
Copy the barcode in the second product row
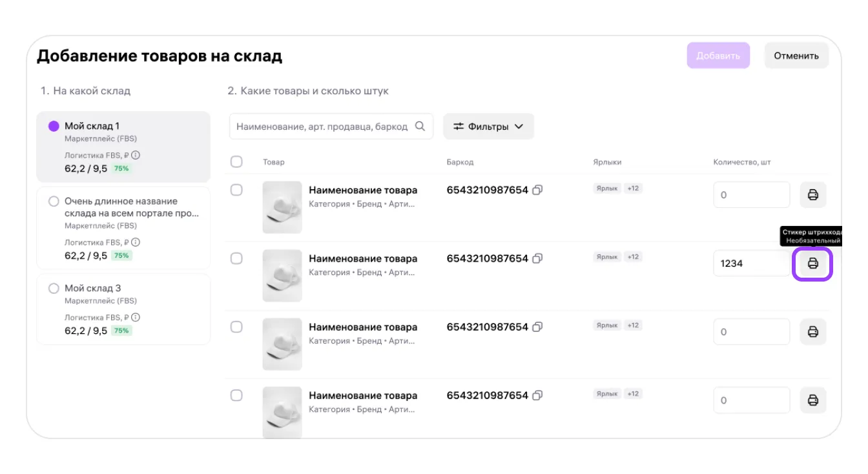click(537, 259)
